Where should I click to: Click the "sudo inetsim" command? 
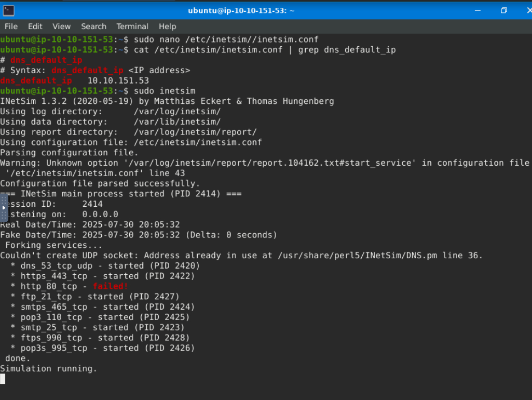point(165,91)
